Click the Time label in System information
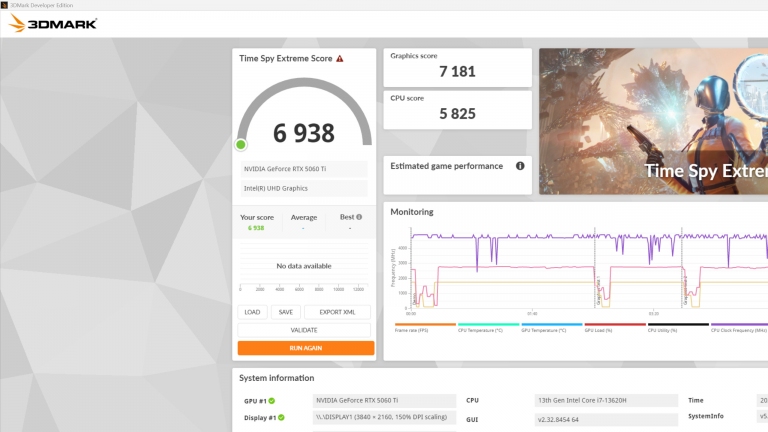Viewport: 768px width, 432px height. coord(696,401)
